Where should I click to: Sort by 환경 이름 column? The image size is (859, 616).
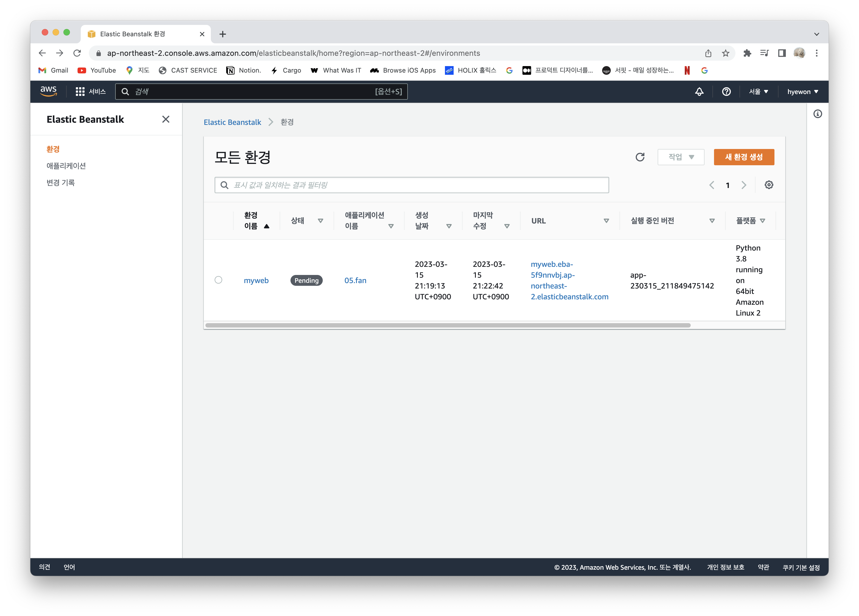pyautogui.click(x=256, y=221)
